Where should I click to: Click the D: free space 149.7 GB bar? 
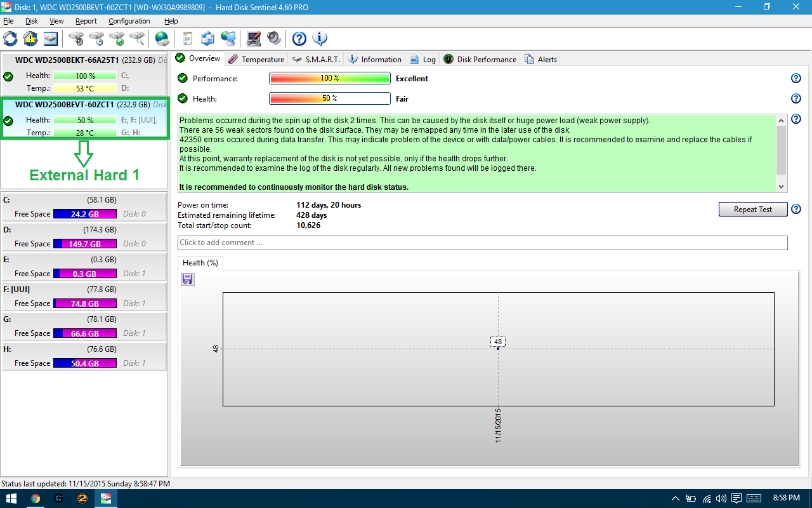click(x=85, y=244)
